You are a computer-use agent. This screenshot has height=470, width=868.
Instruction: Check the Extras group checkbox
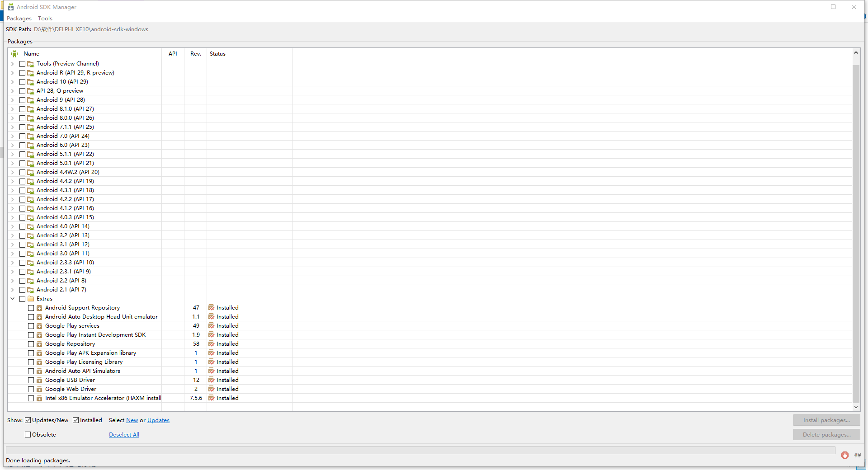pos(22,299)
